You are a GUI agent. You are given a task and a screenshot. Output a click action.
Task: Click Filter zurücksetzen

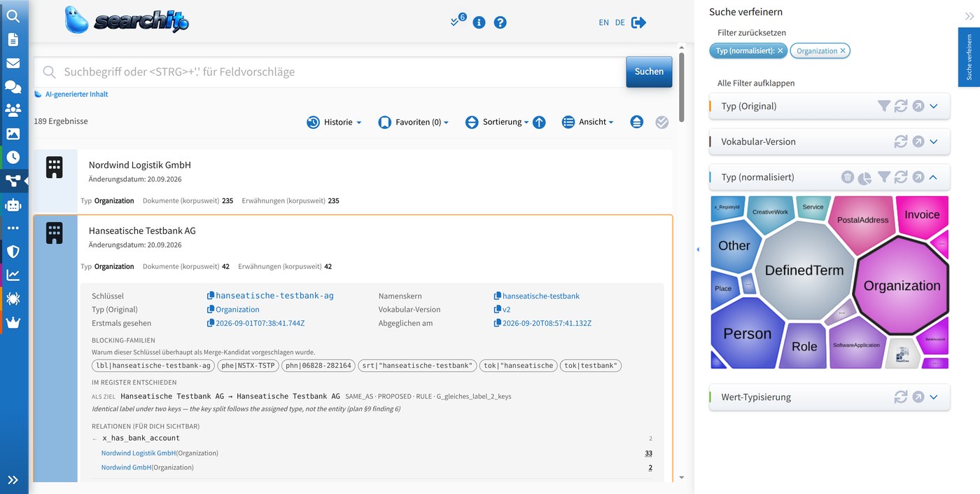point(751,33)
